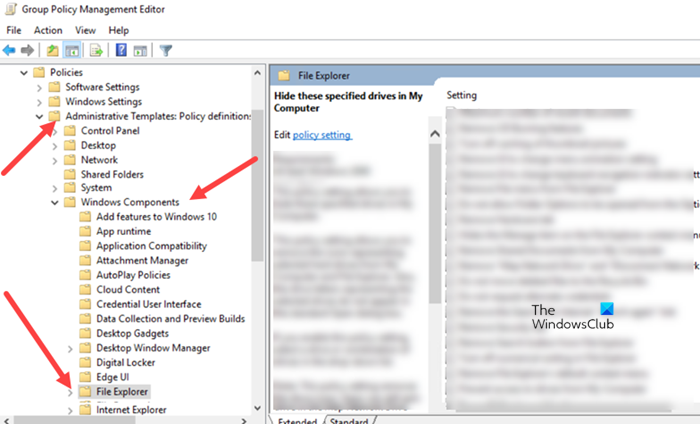Click the Cloud Content folder icon
The width and height of the screenshot is (700, 424).
point(85,289)
